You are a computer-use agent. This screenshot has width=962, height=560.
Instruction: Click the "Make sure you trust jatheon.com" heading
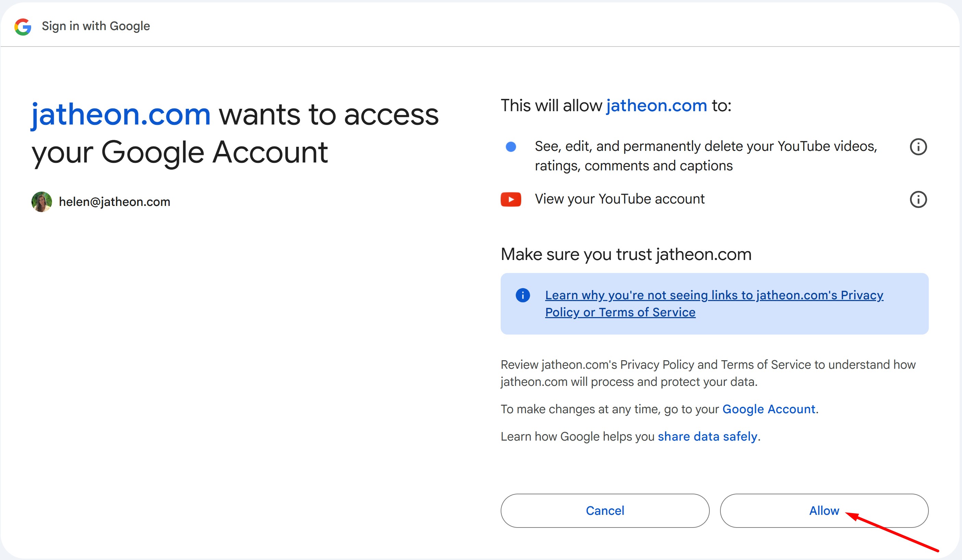(x=626, y=254)
